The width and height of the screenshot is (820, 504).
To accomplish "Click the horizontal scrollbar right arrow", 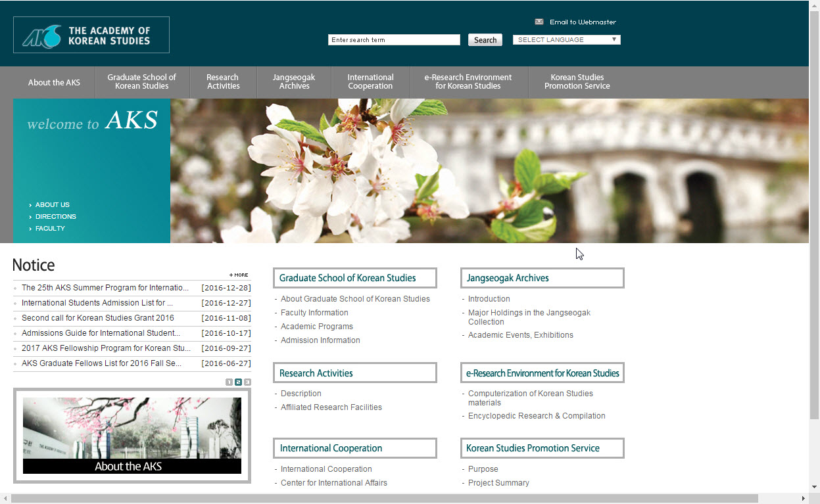I will 803,499.
